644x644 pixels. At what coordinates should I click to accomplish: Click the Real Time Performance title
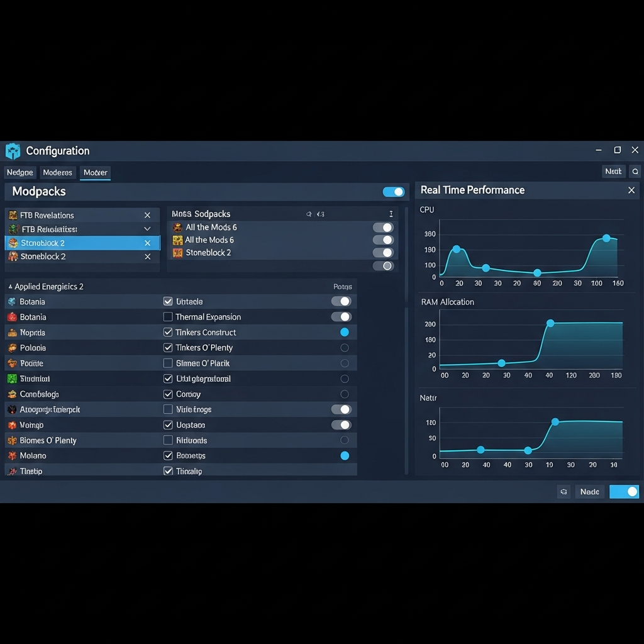(x=472, y=190)
